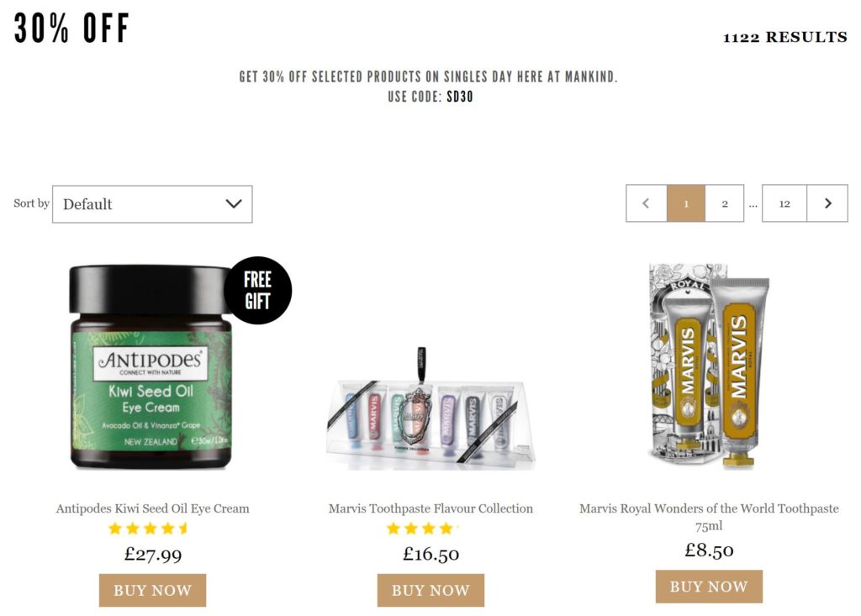The height and width of the screenshot is (616, 861).
Task: Expand sort options via chevron arrow
Action: (234, 203)
